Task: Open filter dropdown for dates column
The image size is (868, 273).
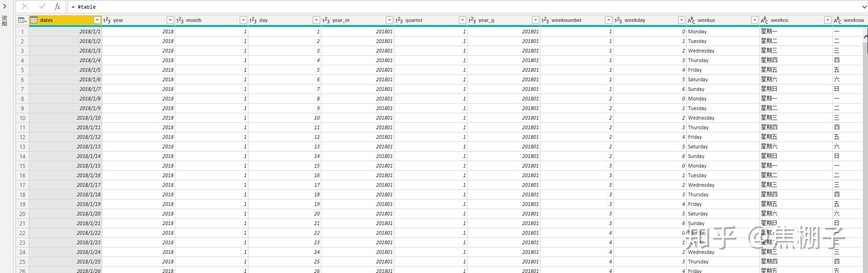Action: 97,20
